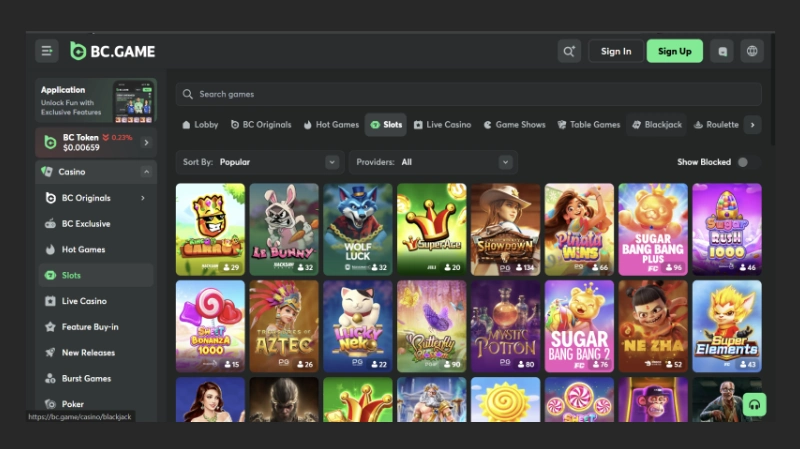Open the chat icon next to Sign Up

pyautogui.click(x=723, y=51)
